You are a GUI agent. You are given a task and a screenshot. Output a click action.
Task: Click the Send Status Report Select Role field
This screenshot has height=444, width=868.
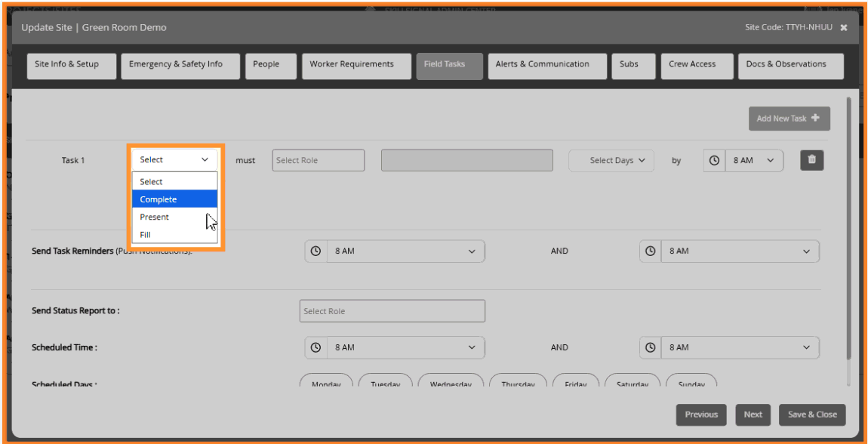pyautogui.click(x=392, y=310)
